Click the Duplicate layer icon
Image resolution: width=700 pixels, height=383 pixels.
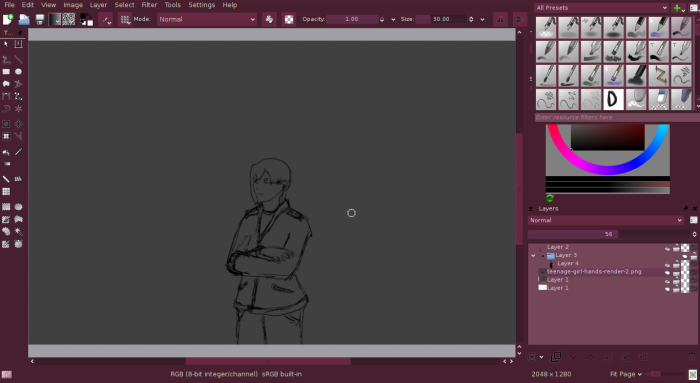coord(556,357)
